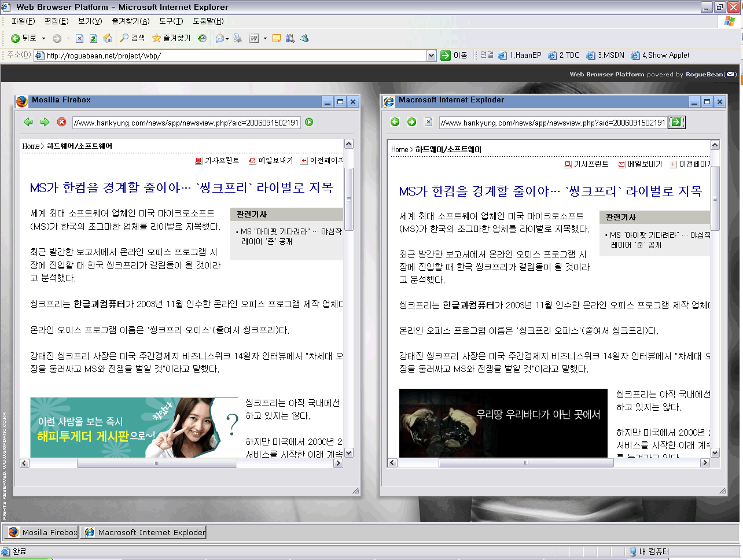Click 메일보내기 in Macrosoft Exploder page
The height and width of the screenshot is (560, 743).
(x=640, y=164)
